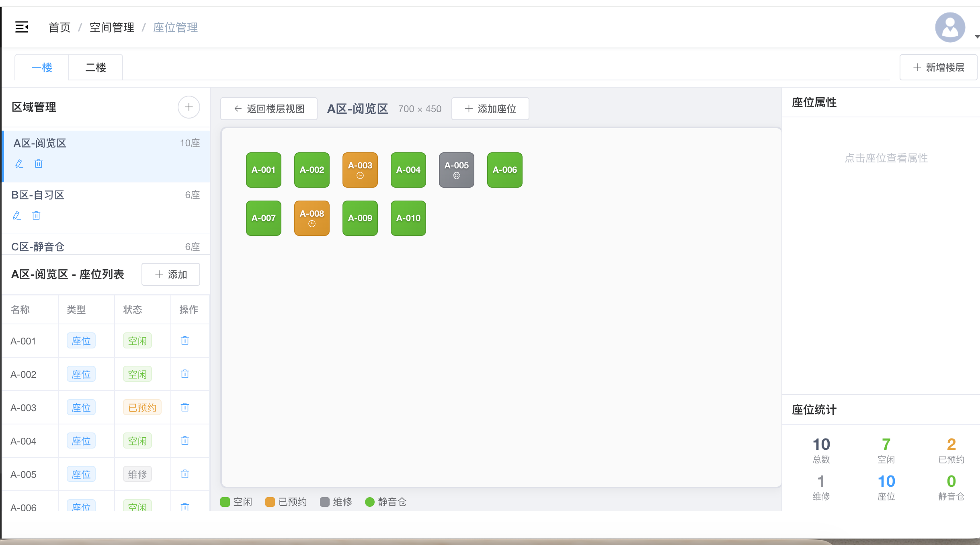
Task: Delete B区-自习区 using its trash icon
Action: [36, 215]
